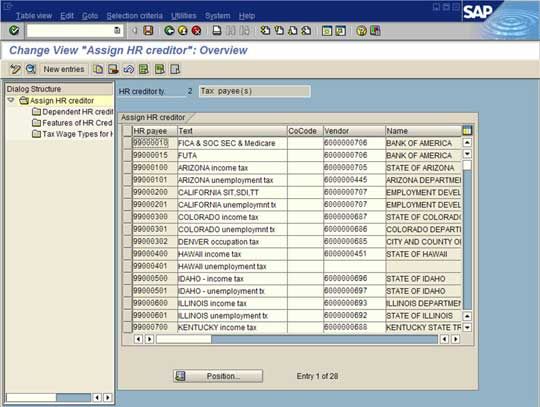The height and width of the screenshot is (407, 540).
Task: Click the page-down arrow below top scroll arrow
Action: 467,154
